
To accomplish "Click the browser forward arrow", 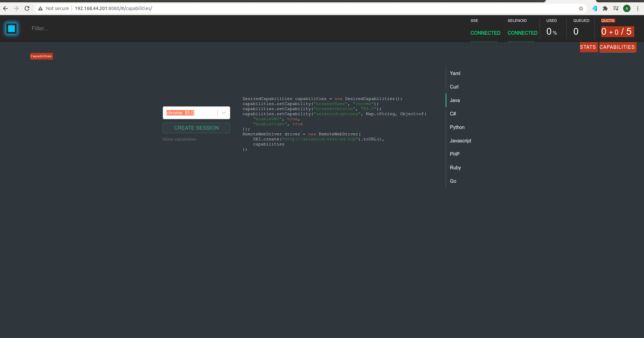I will tap(16, 8).
